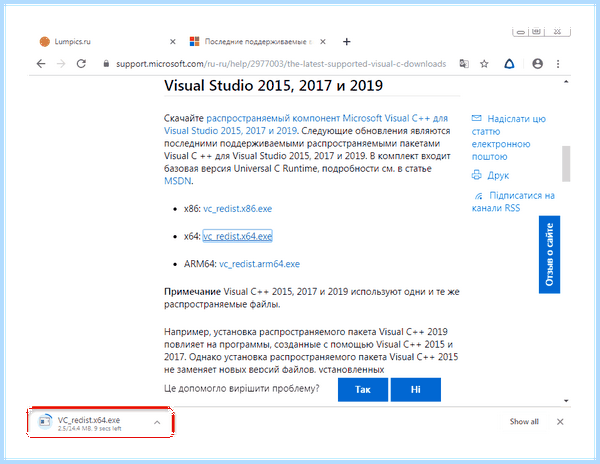Click the Visual Studio 2015, 2017 и 2019 heading
600x464 pixels.
coord(274,85)
